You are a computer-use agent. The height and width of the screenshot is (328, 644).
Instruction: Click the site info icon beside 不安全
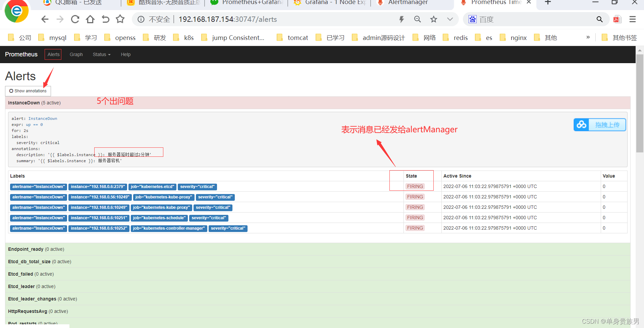141,19
